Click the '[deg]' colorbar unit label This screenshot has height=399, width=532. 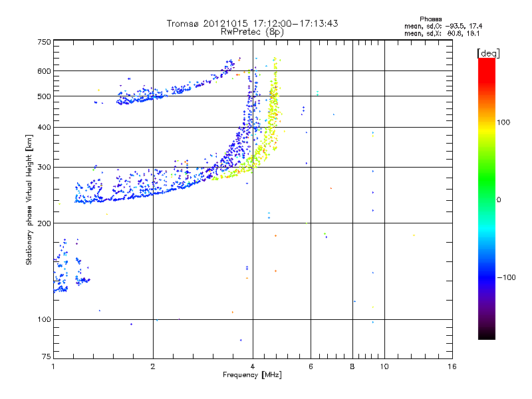(488, 53)
